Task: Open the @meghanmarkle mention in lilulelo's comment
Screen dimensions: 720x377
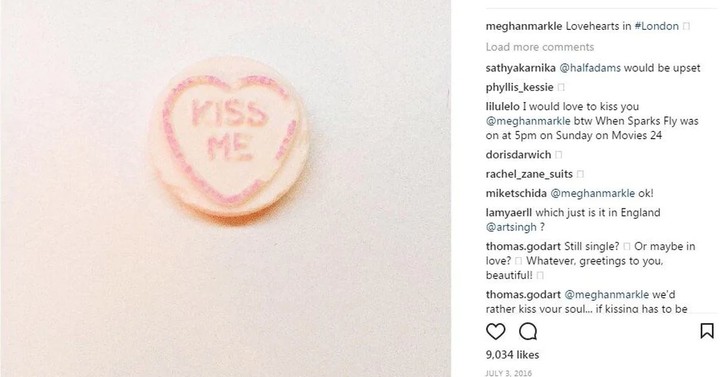Action: point(528,121)
